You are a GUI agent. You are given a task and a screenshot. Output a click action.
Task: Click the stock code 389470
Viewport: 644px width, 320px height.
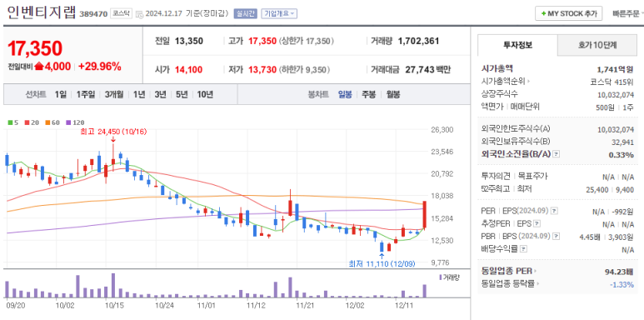[x=93, y=14]
